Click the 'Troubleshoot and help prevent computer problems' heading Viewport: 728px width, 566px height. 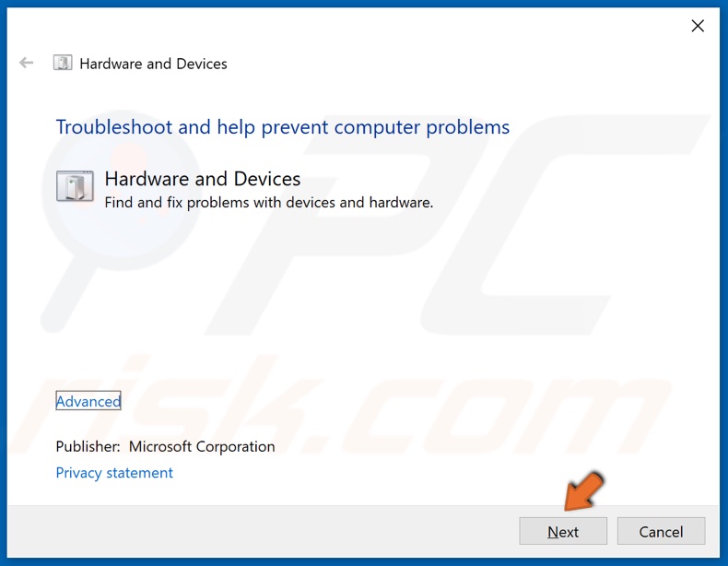pos(282,127)
